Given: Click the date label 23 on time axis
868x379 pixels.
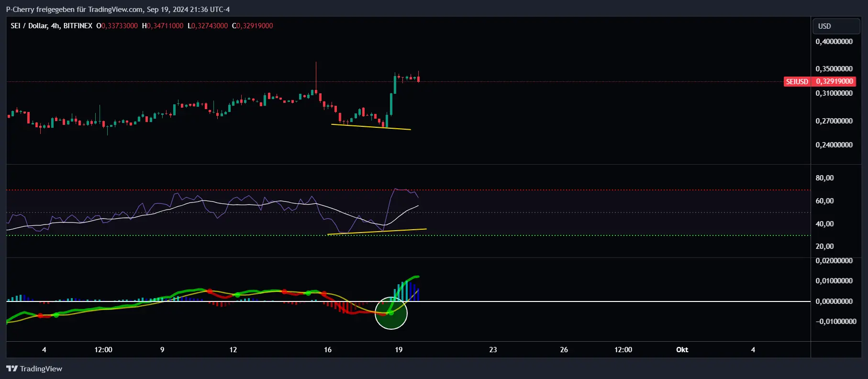Looking at the screenshot, I should [x=493, y=350].
